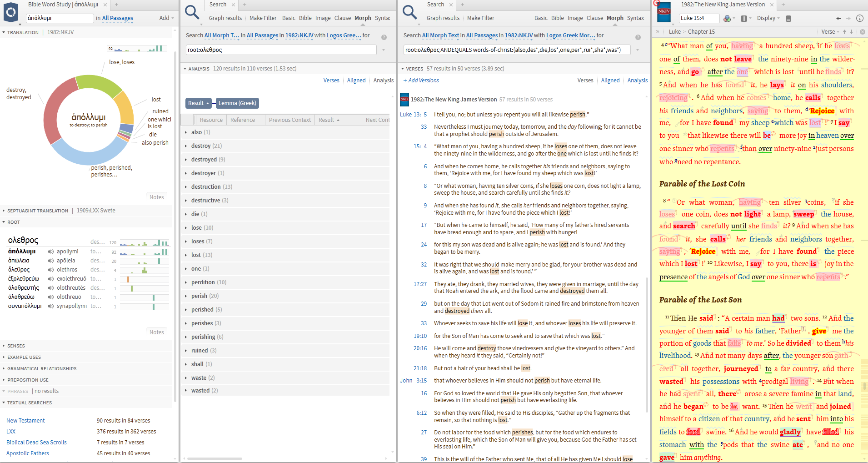Close the locator bar with the X icon
Viewport: 868px width, 463px height.
863,32
